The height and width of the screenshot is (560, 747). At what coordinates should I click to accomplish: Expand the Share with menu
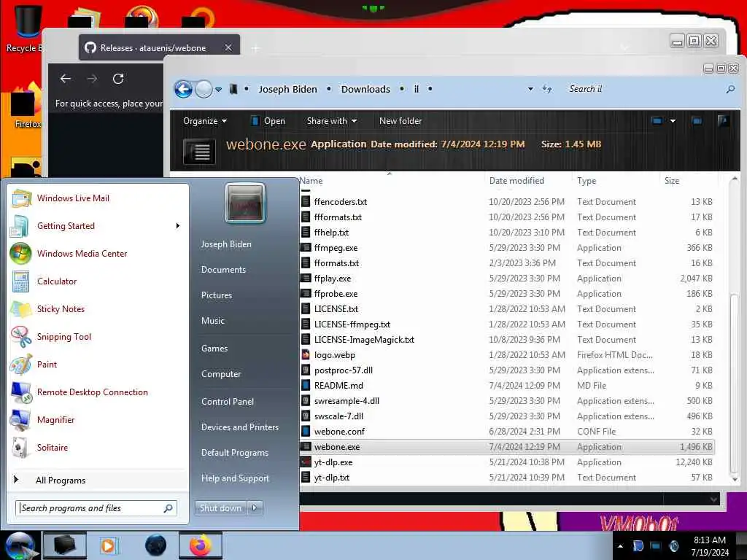(x=332, y=121)
